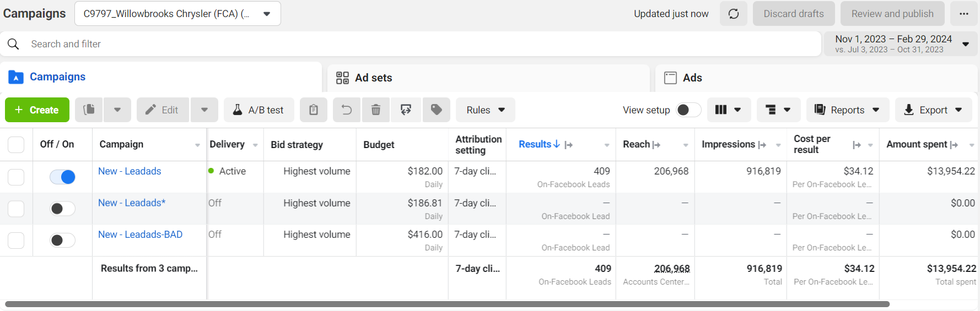980x311 pixels.
Task: Click the paste clipboard icon
Action: [313, 110]
